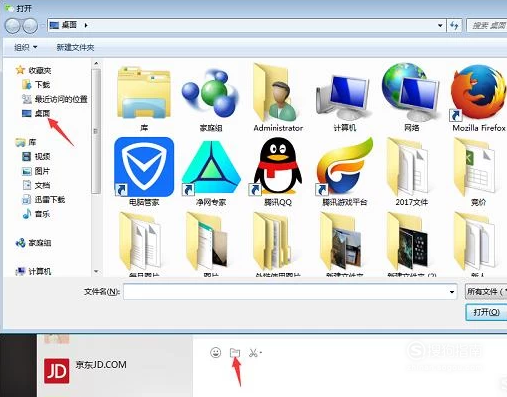
Task: Open the documents folder under 电脑管家
Action: point(141,242)
